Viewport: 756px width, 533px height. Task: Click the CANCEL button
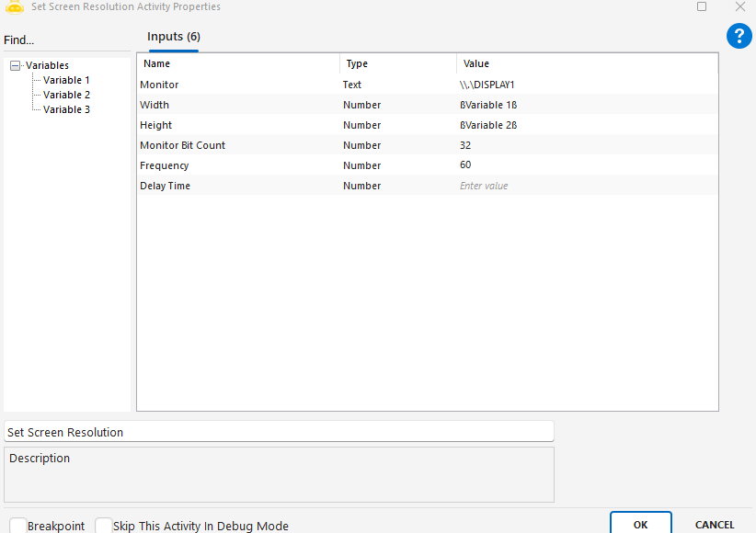[715, 525]
